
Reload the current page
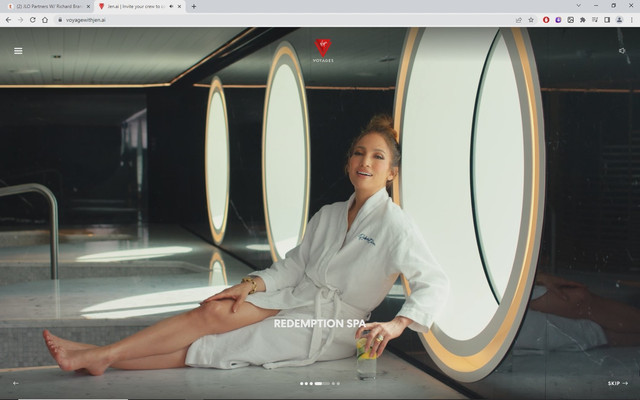coord(33,20)
